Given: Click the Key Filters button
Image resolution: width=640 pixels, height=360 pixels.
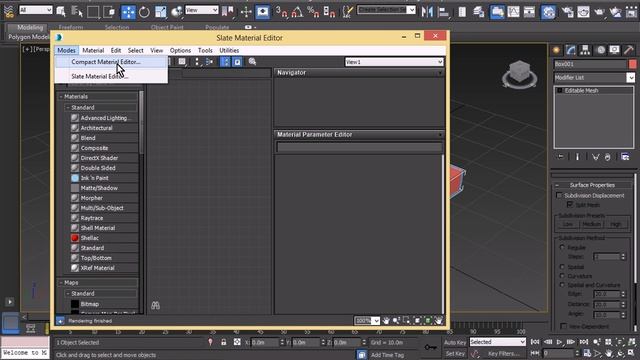Looking at the screenshot, I should pos(504,353).
